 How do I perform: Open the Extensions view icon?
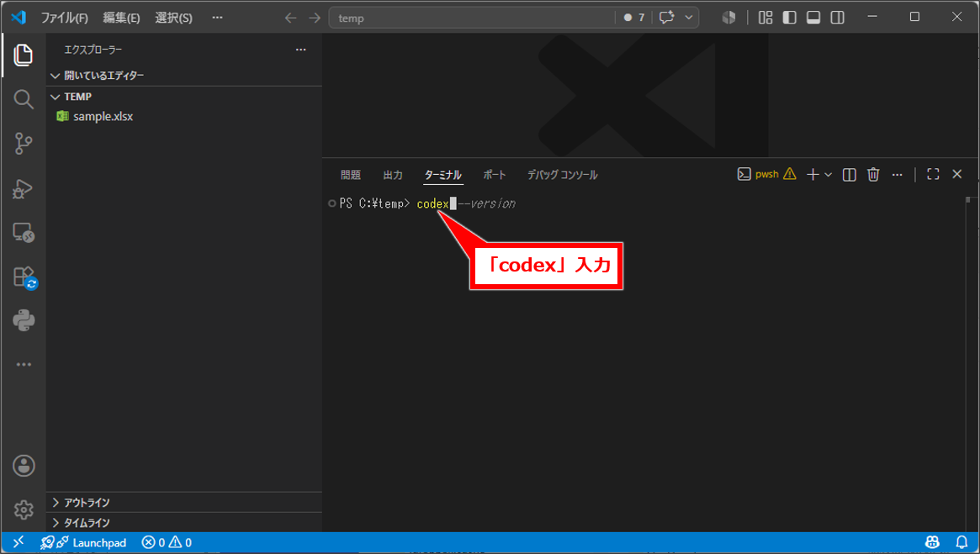coord(24,277)
